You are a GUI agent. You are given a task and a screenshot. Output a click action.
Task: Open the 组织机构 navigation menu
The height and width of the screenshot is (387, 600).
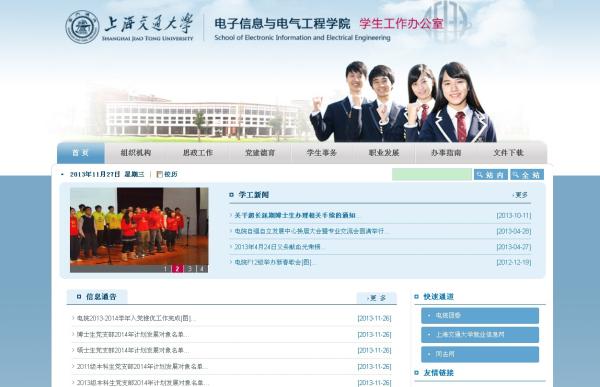point(135,153)
